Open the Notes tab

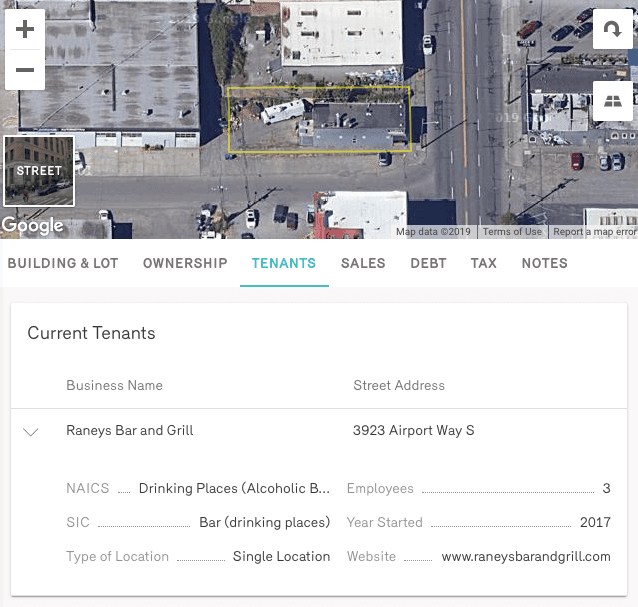pos(544,264)
